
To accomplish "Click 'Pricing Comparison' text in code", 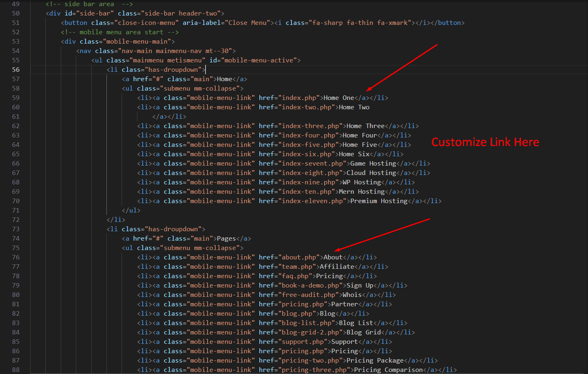I will 389,370.
